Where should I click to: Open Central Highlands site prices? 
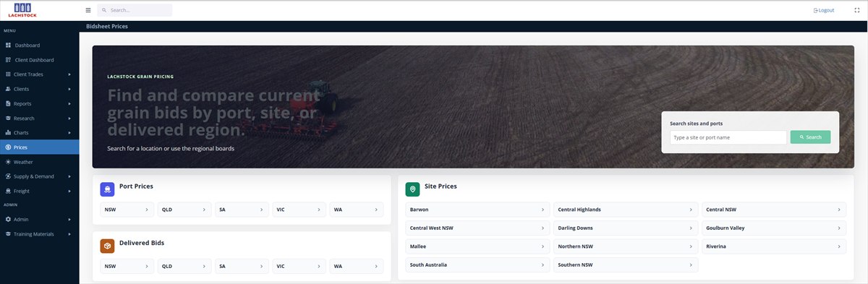coord(626,210)
